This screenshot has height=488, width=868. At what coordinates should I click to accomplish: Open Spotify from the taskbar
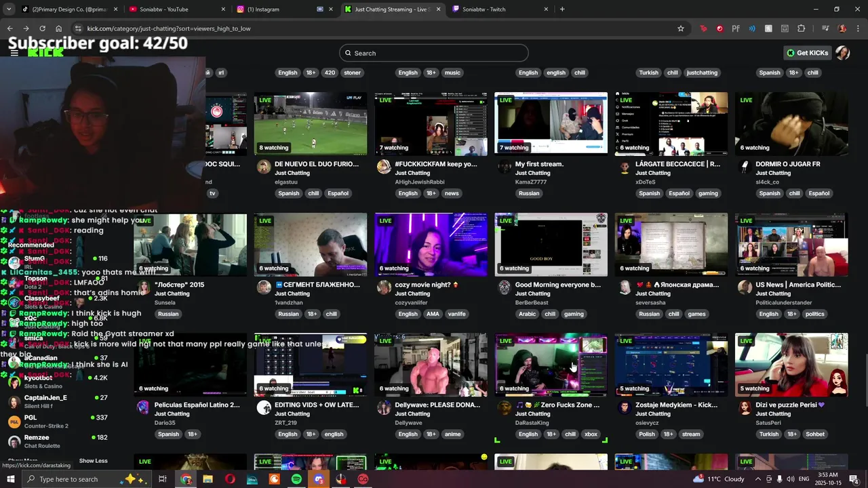pos(296,479)
